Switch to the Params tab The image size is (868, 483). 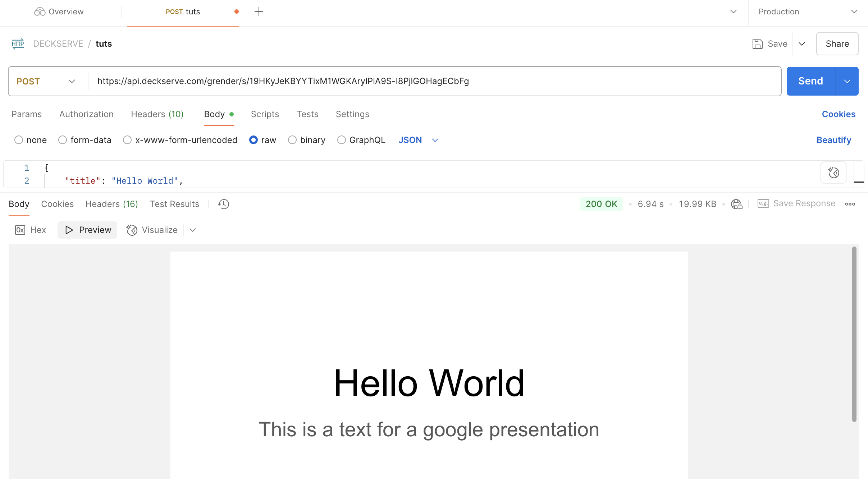27,114
